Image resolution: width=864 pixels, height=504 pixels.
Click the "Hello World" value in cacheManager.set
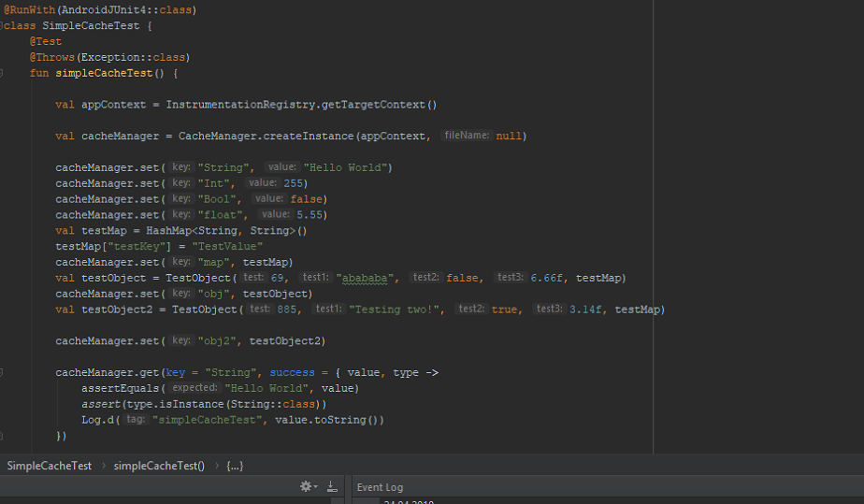click(347, 167)
